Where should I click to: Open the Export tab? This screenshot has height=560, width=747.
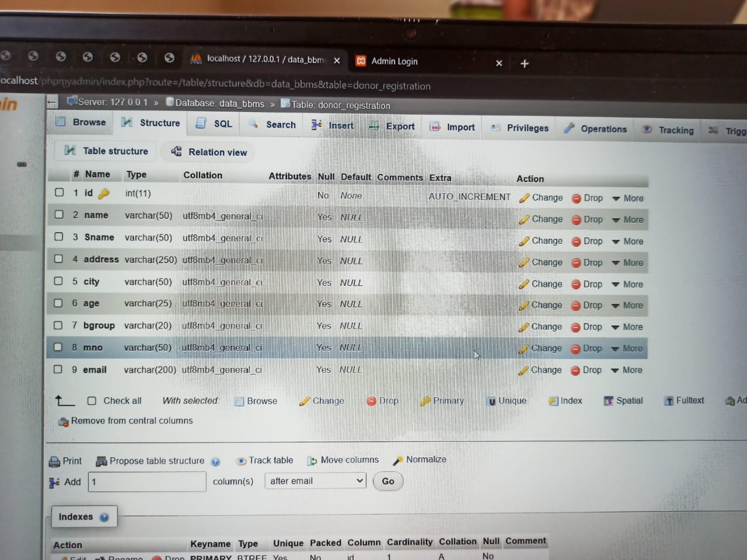click(392, 126)
